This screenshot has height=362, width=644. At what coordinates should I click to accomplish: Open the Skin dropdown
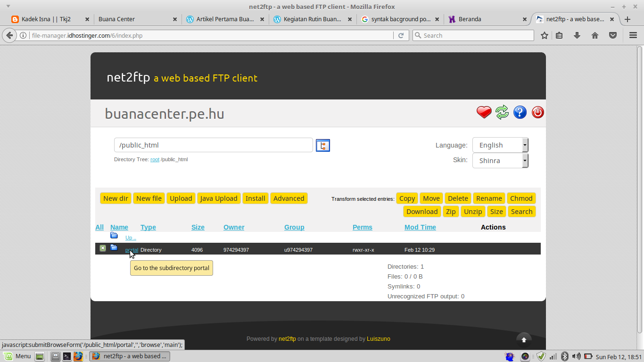click(x=500, y=161)
